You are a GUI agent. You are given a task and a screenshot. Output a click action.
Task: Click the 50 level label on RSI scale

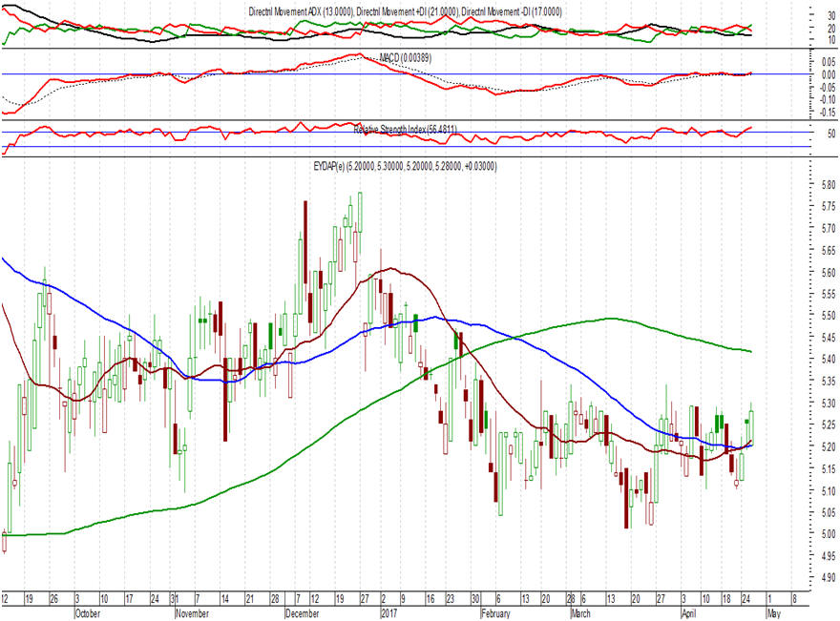(831, 134)
